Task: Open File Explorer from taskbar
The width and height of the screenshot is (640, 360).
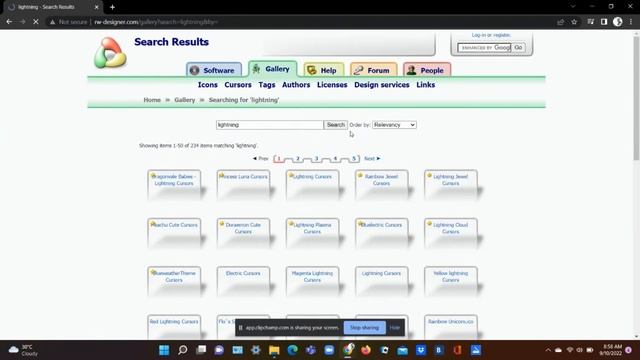Action: pos(274,350)
